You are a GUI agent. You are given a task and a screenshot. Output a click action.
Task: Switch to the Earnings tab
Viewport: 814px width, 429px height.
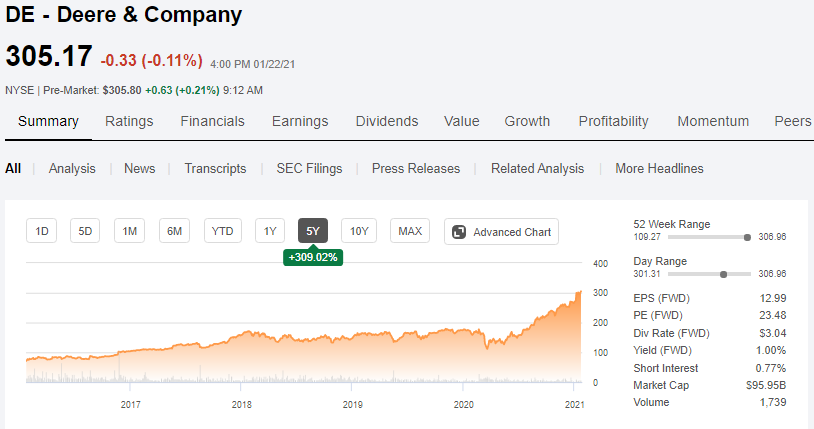(x=300, y=121)
